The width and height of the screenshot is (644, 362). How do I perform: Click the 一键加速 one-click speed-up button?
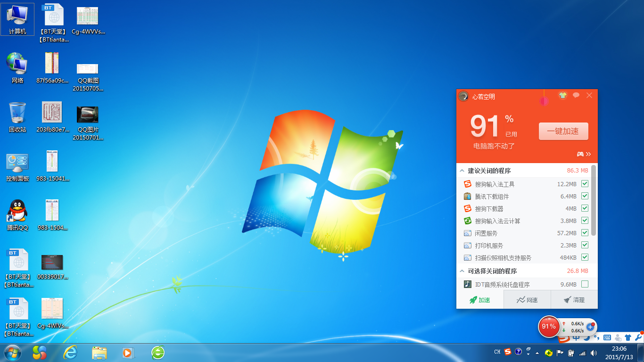click(x=563, y=131)
